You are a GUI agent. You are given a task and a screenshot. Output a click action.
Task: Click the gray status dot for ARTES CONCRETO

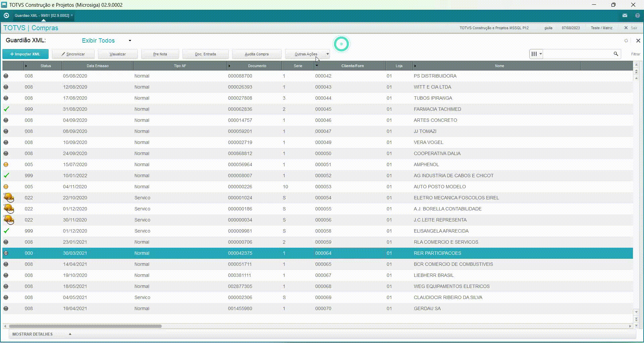(6, 120)
